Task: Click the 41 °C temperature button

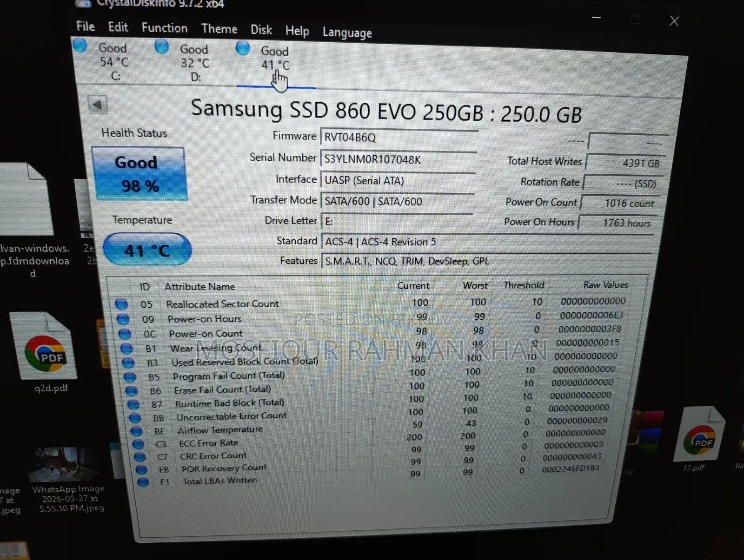Action: [x=147, y=250]
